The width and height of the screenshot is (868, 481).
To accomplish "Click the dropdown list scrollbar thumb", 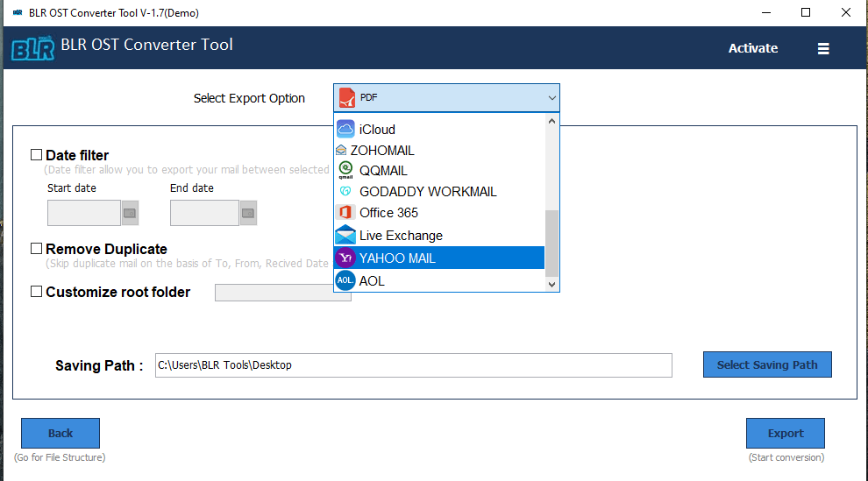I will click(551, 244).
